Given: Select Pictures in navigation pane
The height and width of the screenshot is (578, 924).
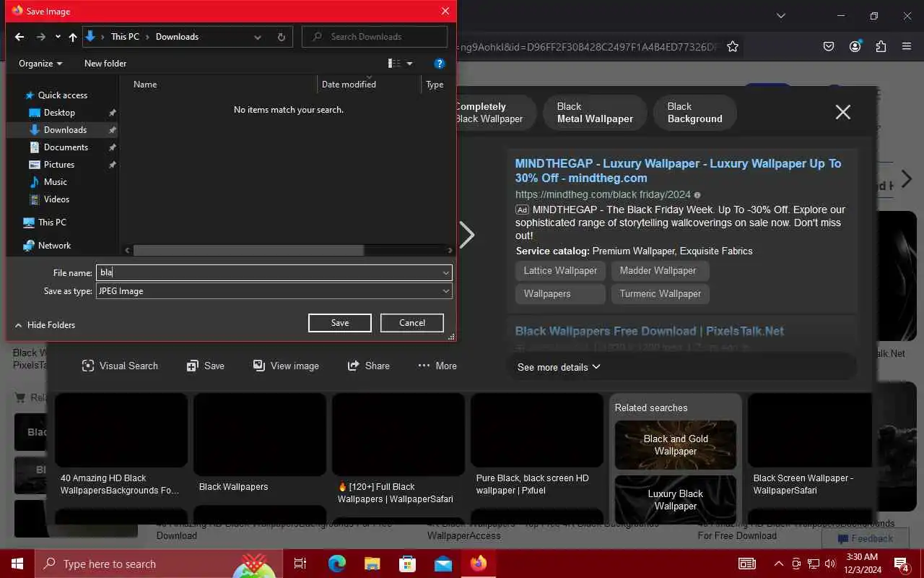Looking at the screenshot, I should (x=58, y=165).
